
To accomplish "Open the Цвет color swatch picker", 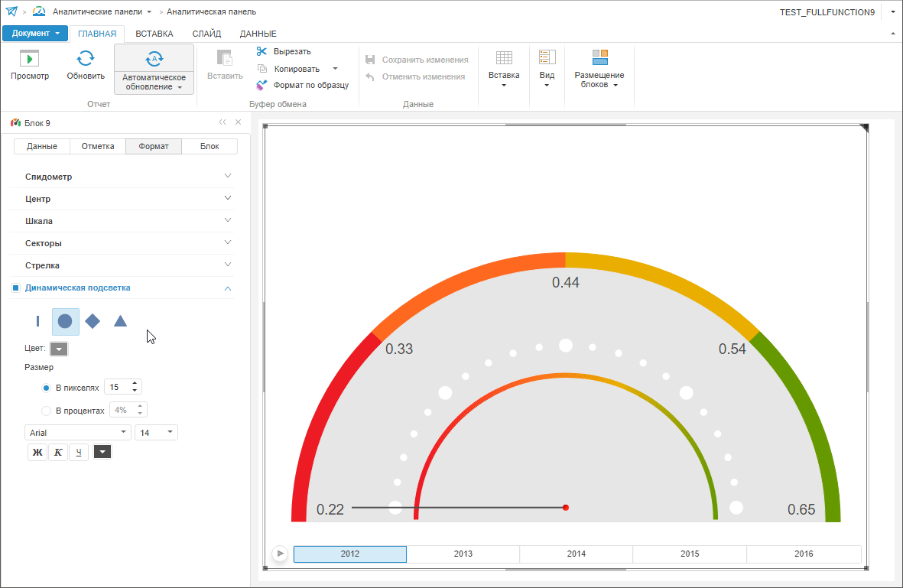I will 59,349.
